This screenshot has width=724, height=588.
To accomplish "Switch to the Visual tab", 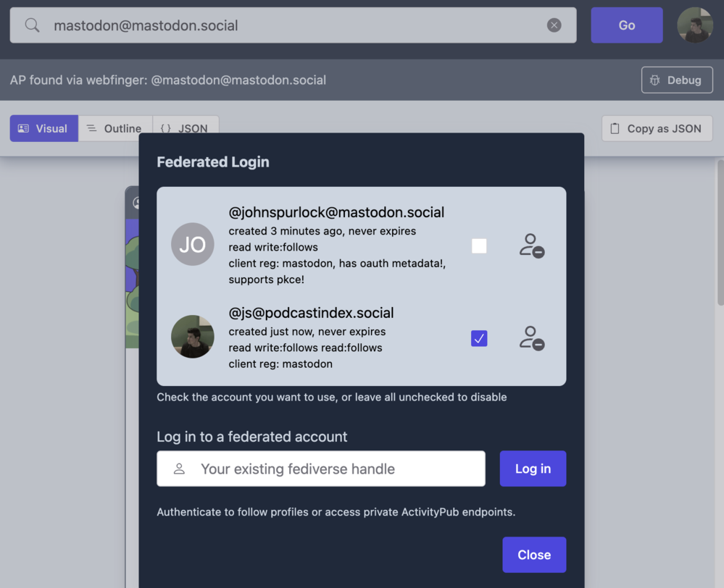I will [x=43, y=128].
